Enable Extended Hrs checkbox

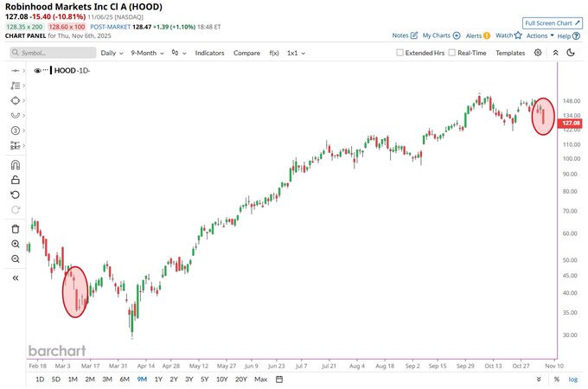(399, 53)
